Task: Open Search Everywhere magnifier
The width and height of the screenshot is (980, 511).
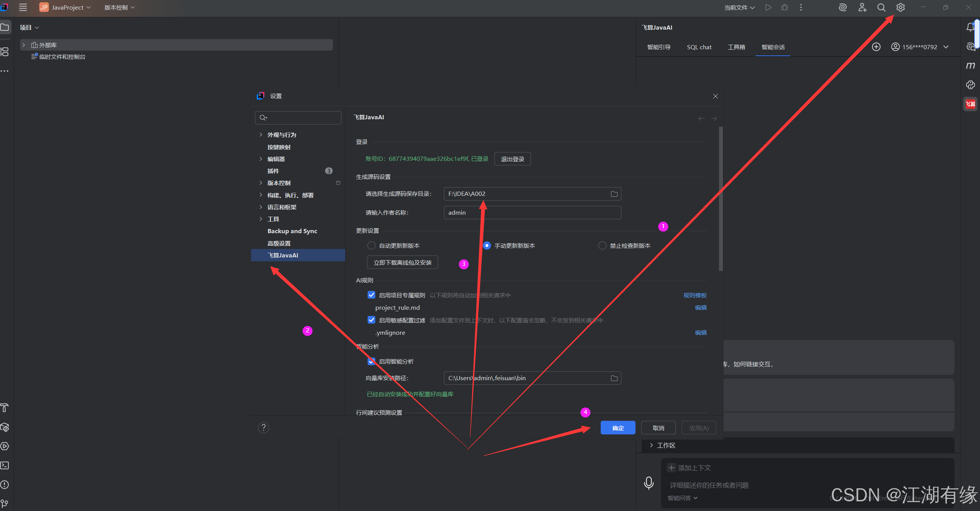Action: coord(881,7)
